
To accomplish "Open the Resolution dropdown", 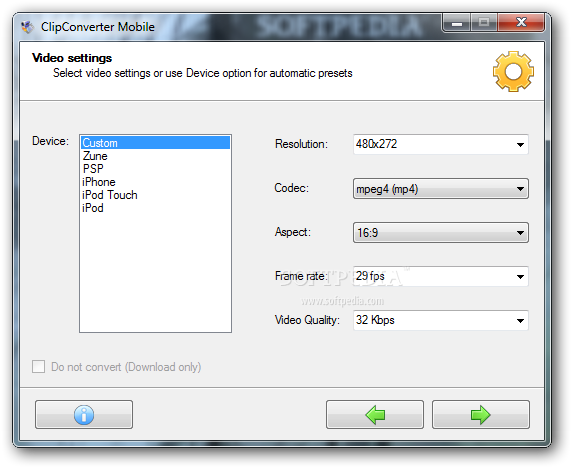I will coord(441,144).
